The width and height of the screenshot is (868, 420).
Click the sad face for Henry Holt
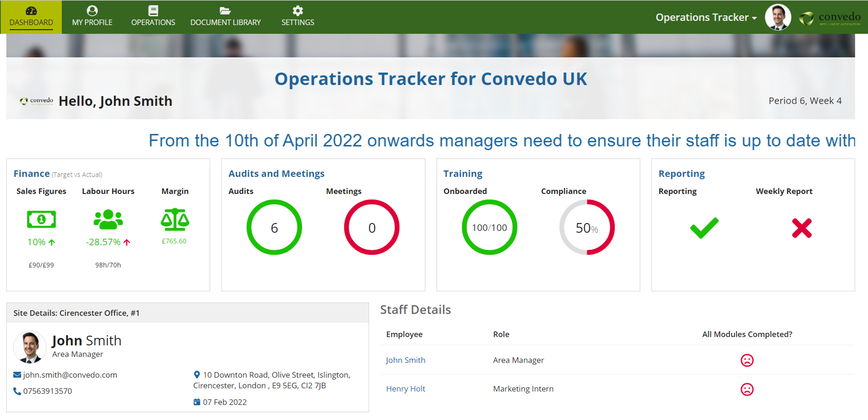(x=747, y=389)
